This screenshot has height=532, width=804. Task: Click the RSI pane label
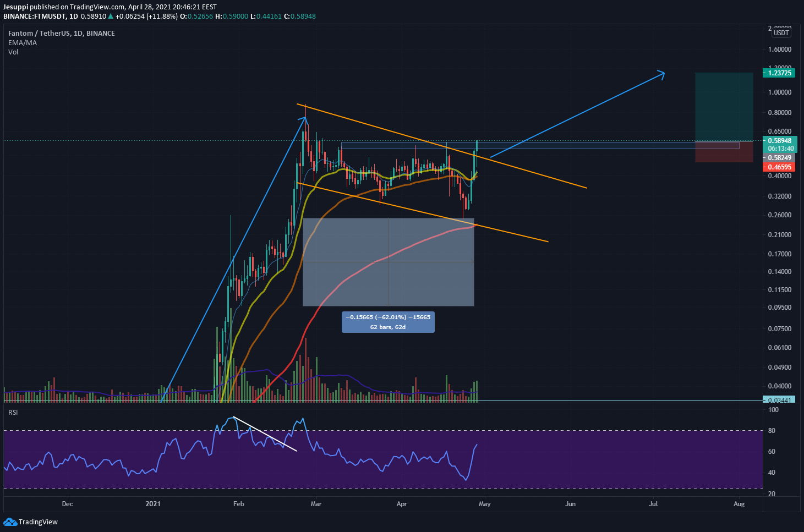[13, 412]
